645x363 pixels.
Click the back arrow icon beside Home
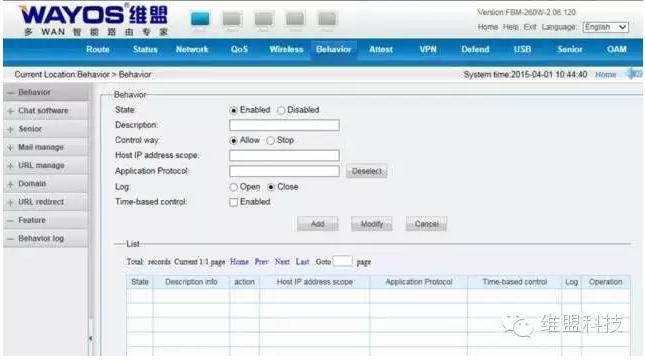coord(633,74)
